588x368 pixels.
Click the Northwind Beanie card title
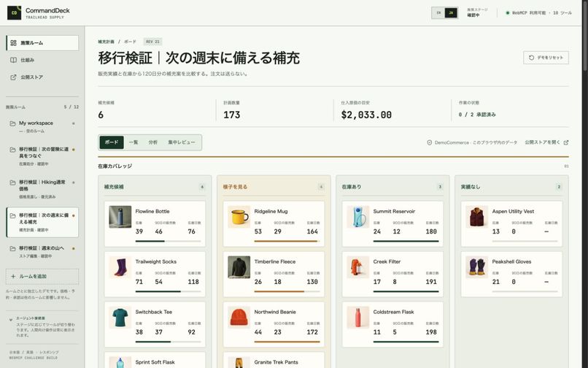pos(275,312)
